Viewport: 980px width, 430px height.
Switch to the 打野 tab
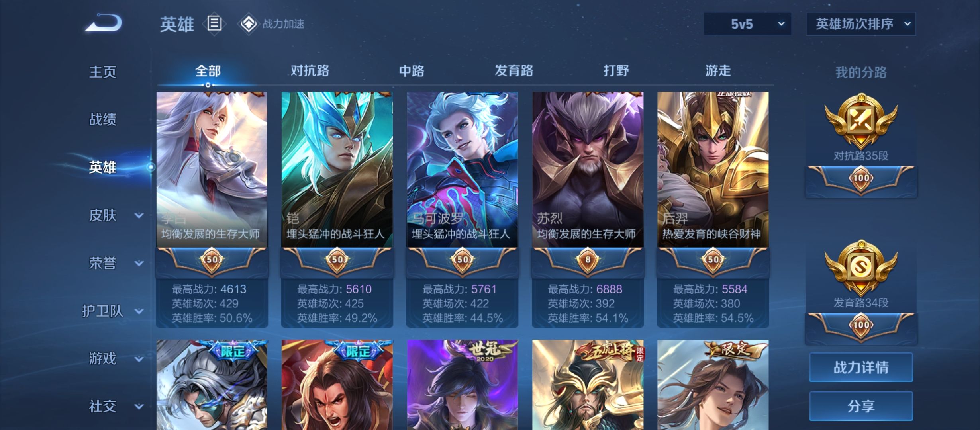click(616, 71)
